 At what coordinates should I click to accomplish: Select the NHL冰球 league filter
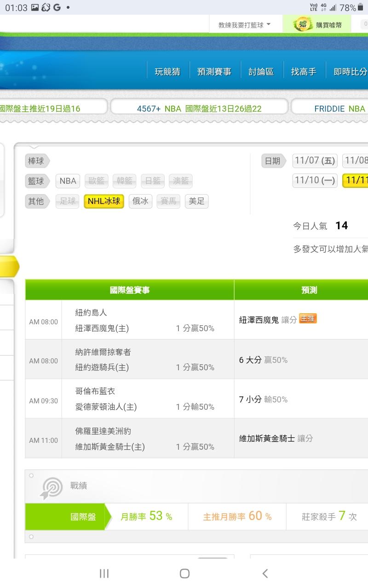click(103, 201)
